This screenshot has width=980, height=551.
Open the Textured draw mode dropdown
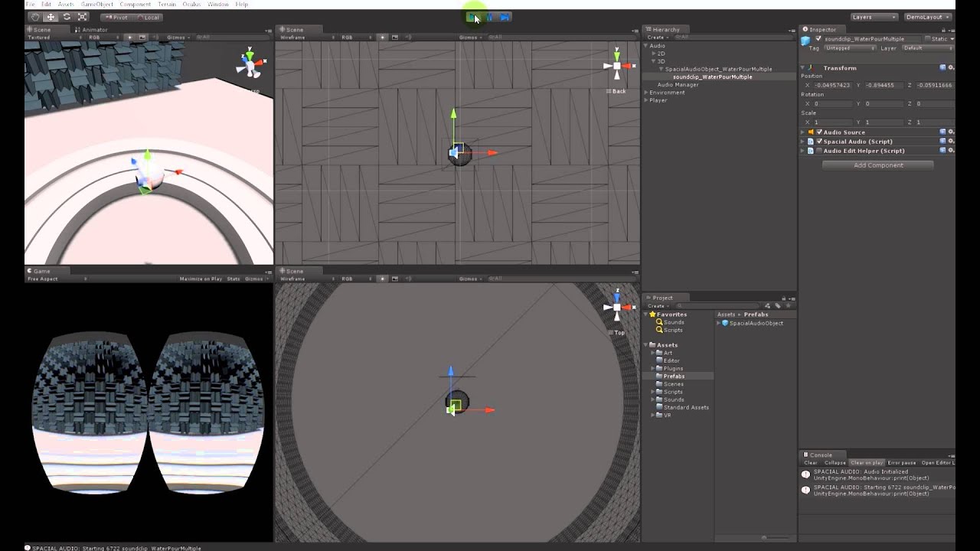point(54,37)
